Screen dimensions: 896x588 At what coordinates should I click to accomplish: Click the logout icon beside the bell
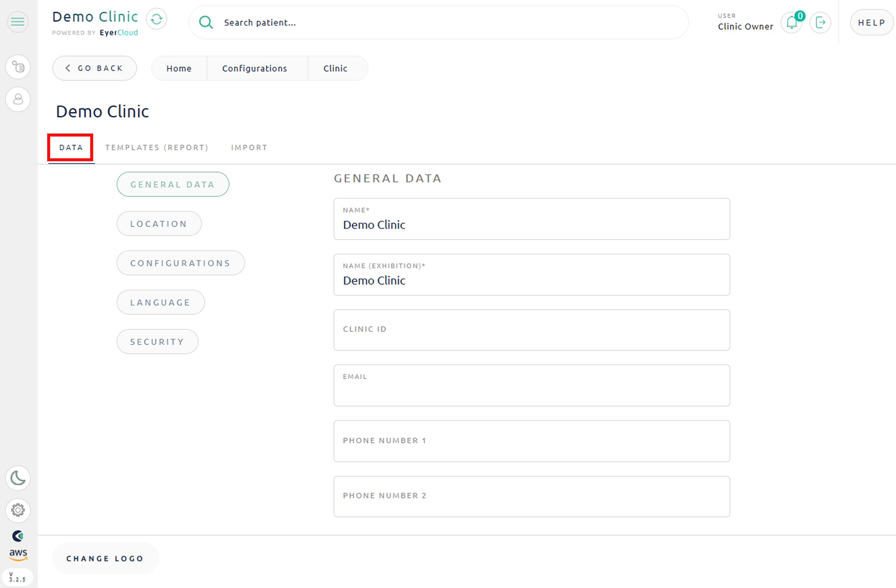pos(820,23)
